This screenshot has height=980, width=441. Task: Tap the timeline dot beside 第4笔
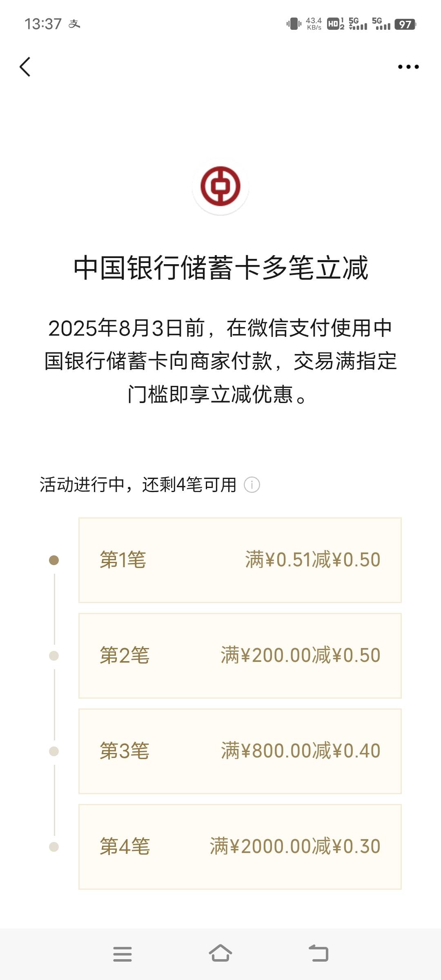tap(54, 847)
